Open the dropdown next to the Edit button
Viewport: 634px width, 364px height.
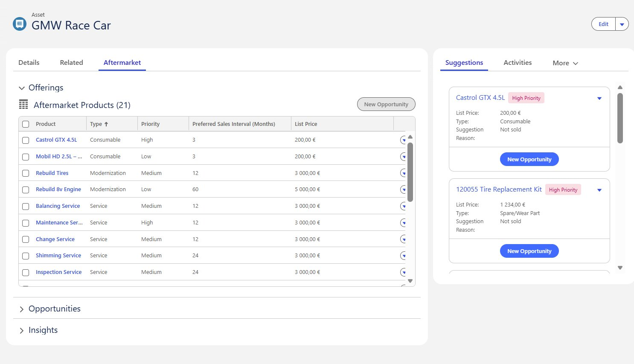(622, 24)
